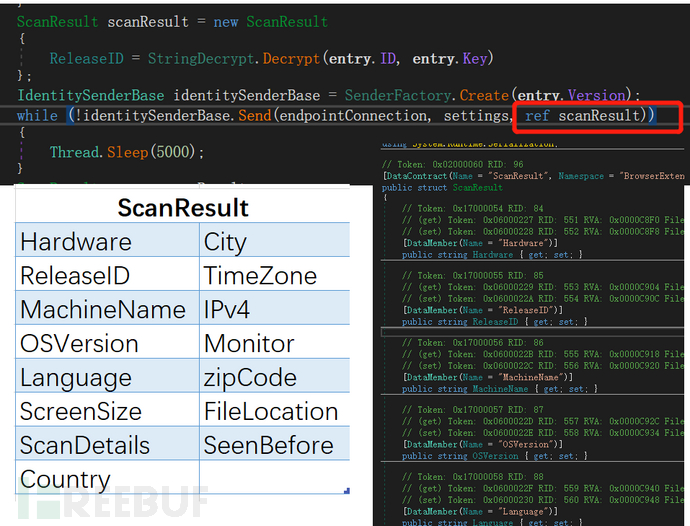The image size is (690, 526).
Task: Select the City table cell
Action: [225, 242]
